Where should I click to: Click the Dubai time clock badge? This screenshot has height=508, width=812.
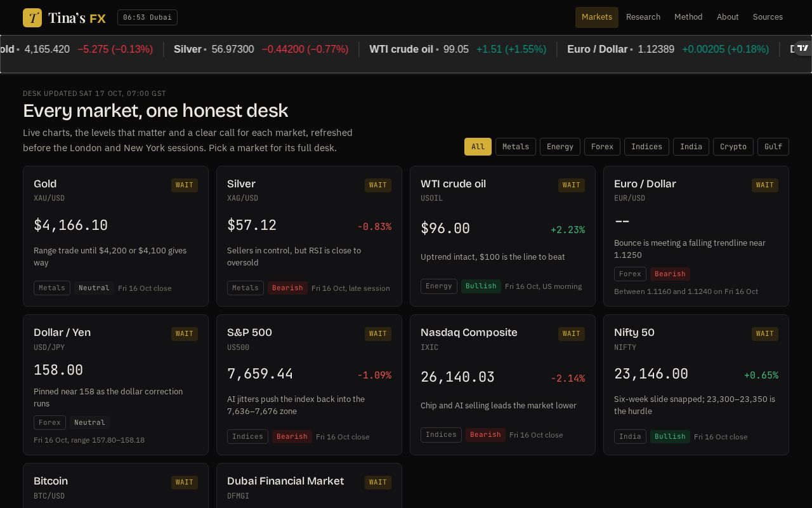tap(147, 17)
